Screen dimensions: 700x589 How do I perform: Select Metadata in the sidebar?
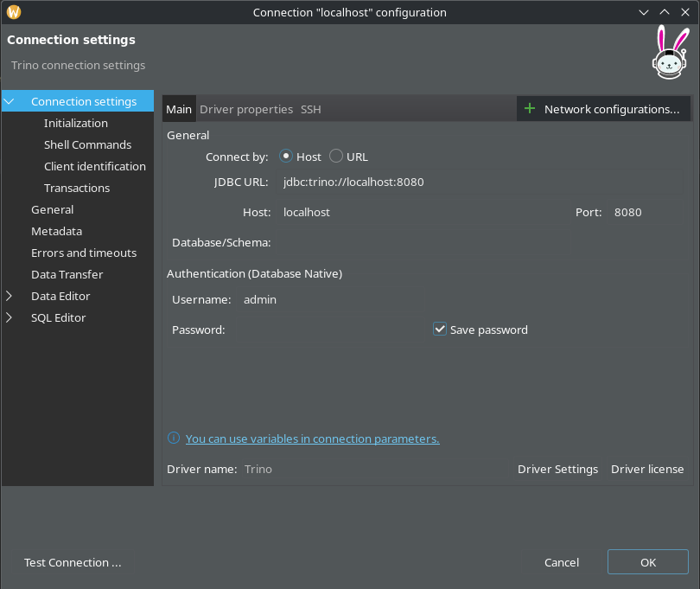coord(56,231)
